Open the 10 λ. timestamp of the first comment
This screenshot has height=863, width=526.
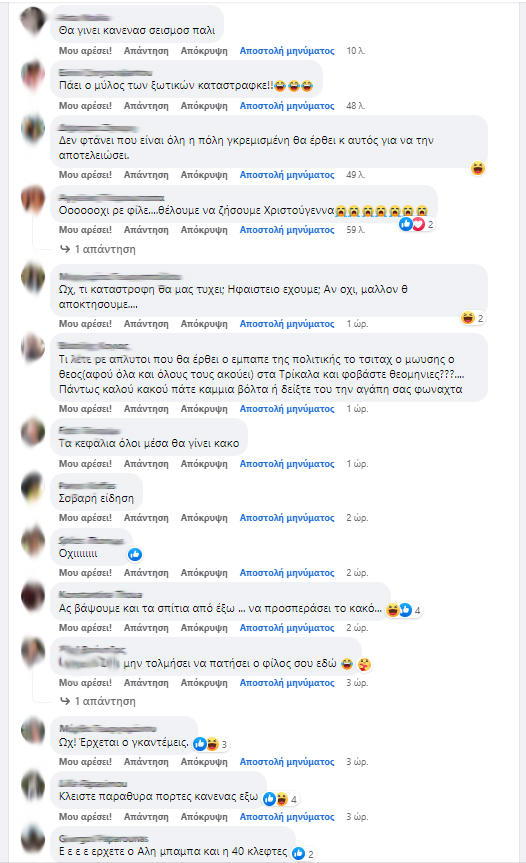click(355, 51)
